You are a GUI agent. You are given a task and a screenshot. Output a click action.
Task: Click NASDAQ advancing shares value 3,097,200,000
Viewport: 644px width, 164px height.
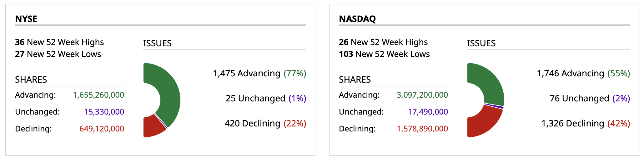tap(422, 95)
